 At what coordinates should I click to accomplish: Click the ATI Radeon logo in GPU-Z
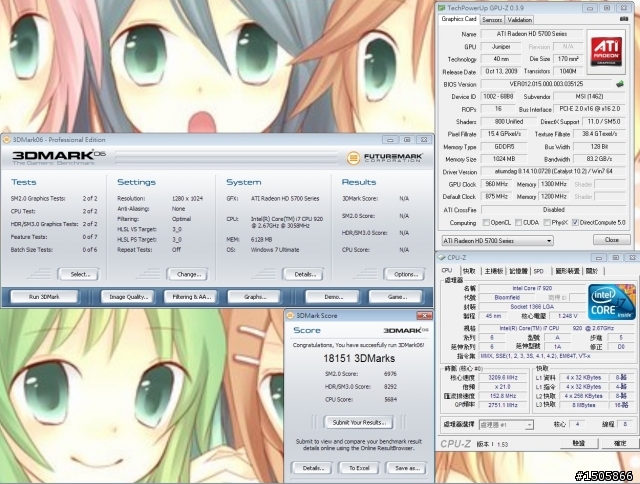(607, 52)
